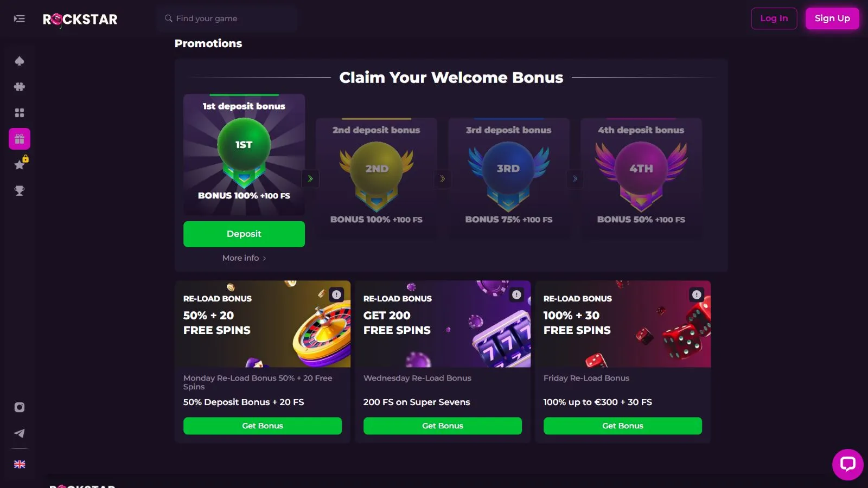Image resolution: width=868 pixels, height=488 pixels.
Task: Open the Telegram paper plane icon
Action: click(x=20, y=433)
